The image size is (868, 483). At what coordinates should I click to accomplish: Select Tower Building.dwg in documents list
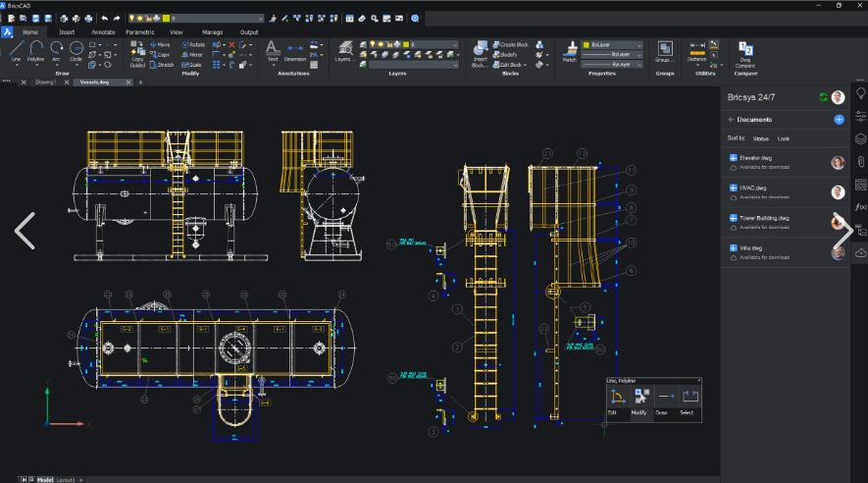[x=766, y=217]
